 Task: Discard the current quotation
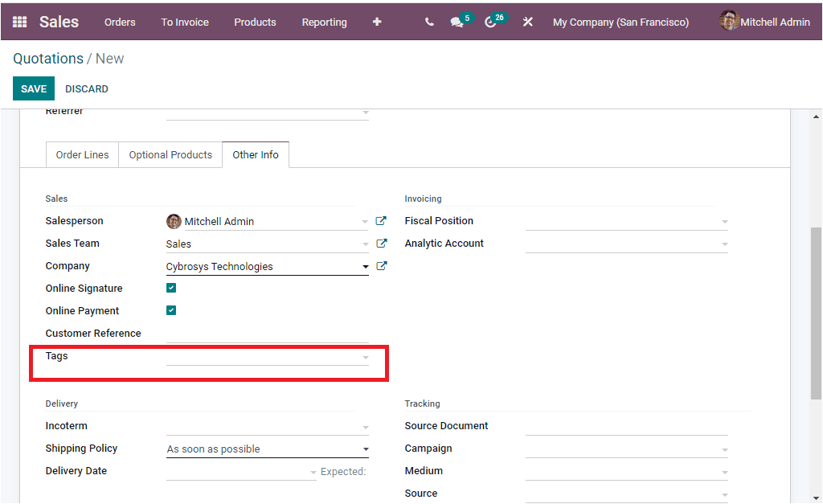click(86, 88)
